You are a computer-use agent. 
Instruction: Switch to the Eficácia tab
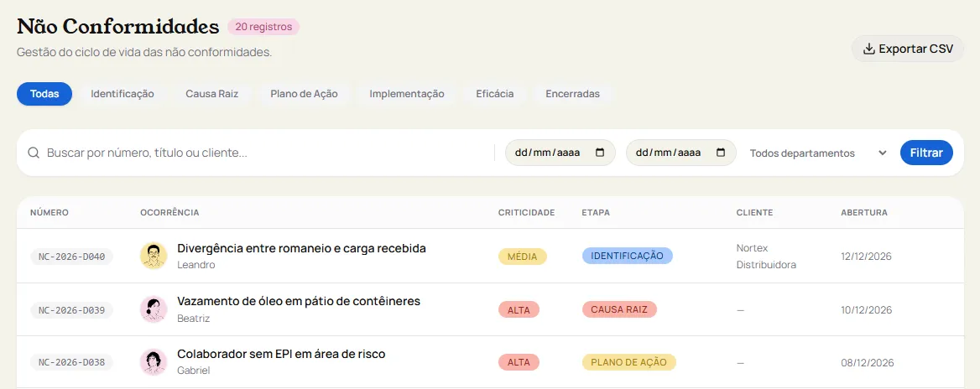click(x=495, y=94)
